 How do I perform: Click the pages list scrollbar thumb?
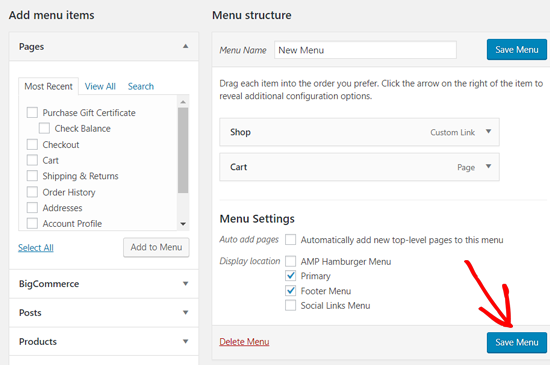point(183,150)
